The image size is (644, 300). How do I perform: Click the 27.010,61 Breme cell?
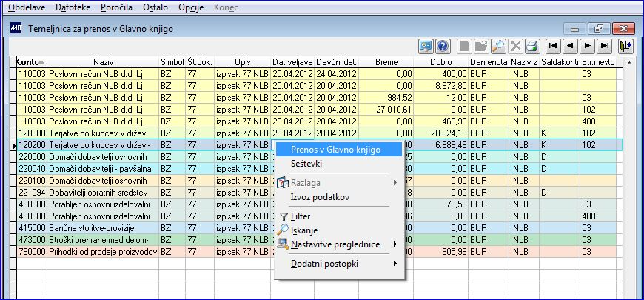point(386,110)
